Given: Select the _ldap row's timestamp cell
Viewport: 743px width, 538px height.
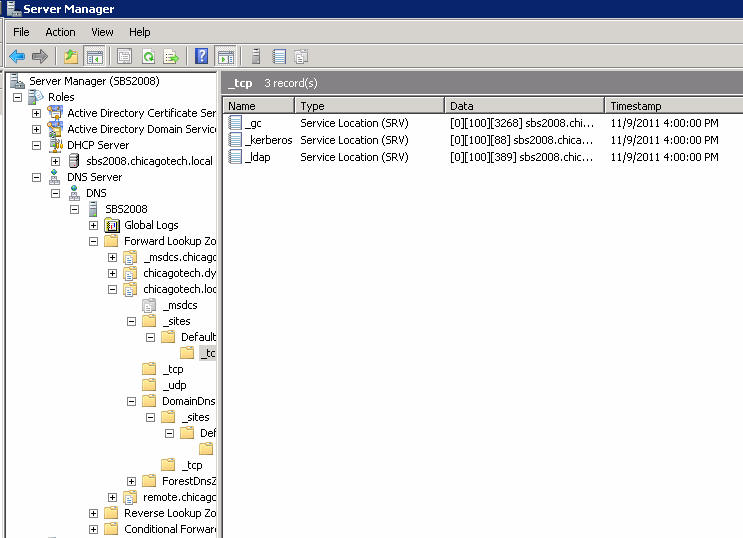Looking at the screenshot, I should click(x=664, y=157).
